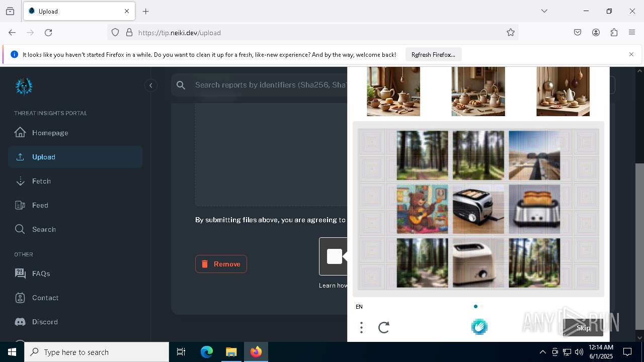
Task: Bookmark this page with the star
Action: point(511,33)
